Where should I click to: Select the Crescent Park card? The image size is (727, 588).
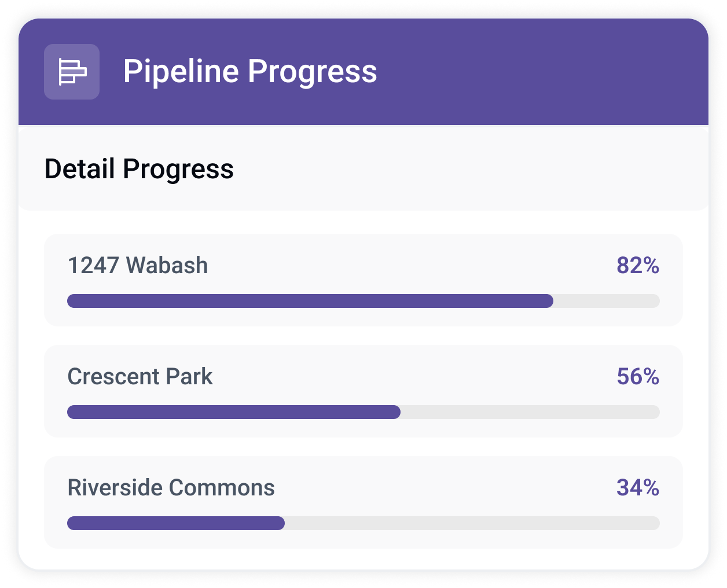[x=363, y=391]
